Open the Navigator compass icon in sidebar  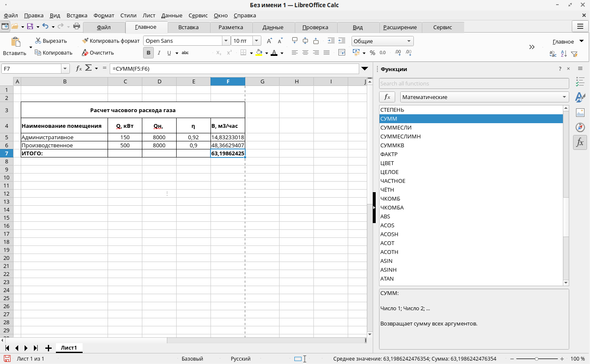point(580,127)
